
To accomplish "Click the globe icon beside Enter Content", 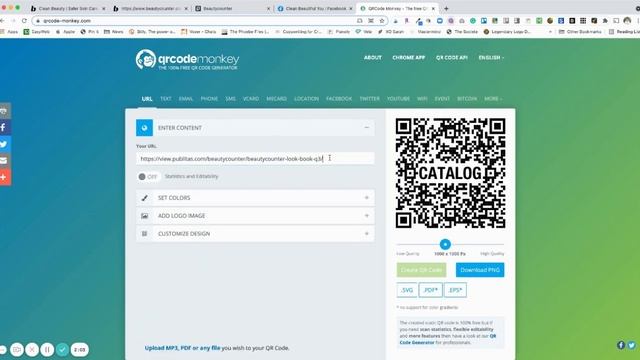I will point(144,128).
